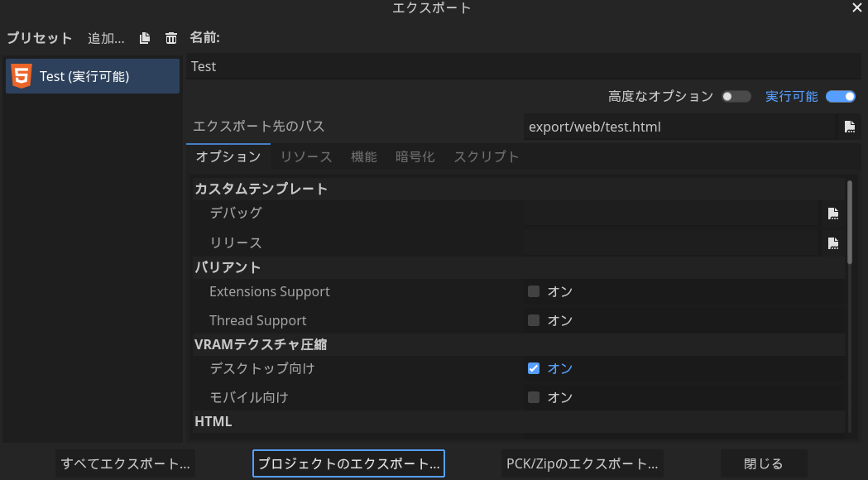Switch to the 暗号化 tab
The image size is (868, 480).
415,156
